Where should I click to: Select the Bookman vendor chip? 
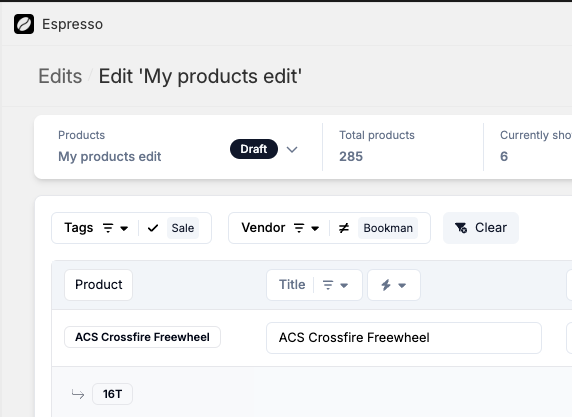(388, 228)
